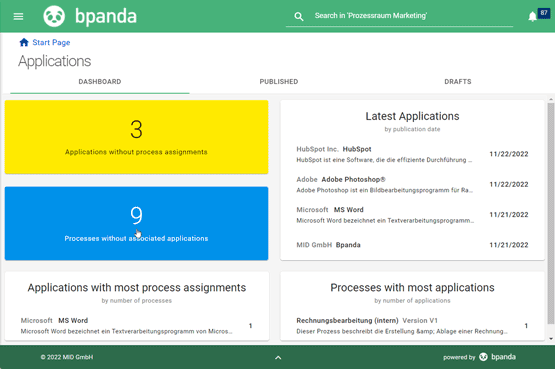555x369 pixels.
Task: Click the Processes with most applications heading
Action: tap(412, 288)
